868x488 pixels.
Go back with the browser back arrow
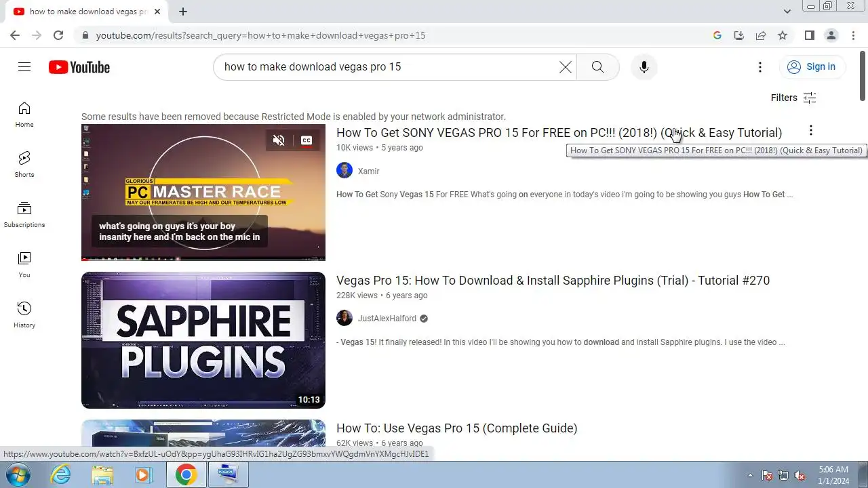click(x=15, y=35)
